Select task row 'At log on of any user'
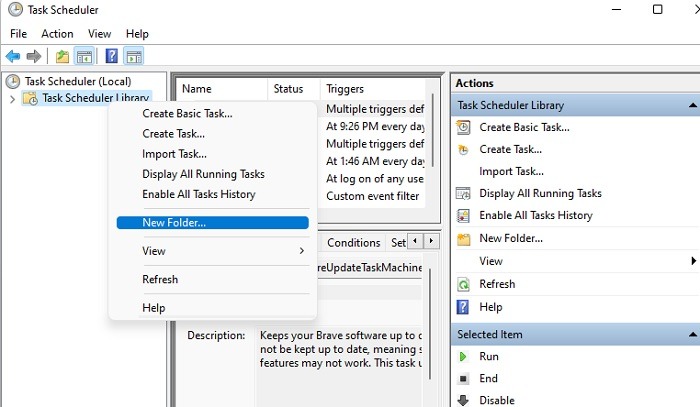The height and width of the screenshot is (407, 700). click(x=375, y=179)
